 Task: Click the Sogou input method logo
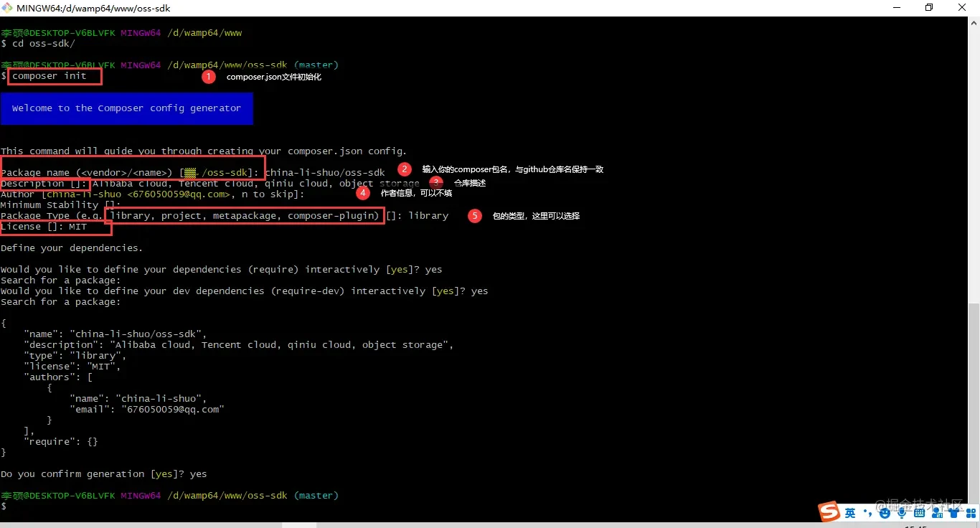(830, 511)
